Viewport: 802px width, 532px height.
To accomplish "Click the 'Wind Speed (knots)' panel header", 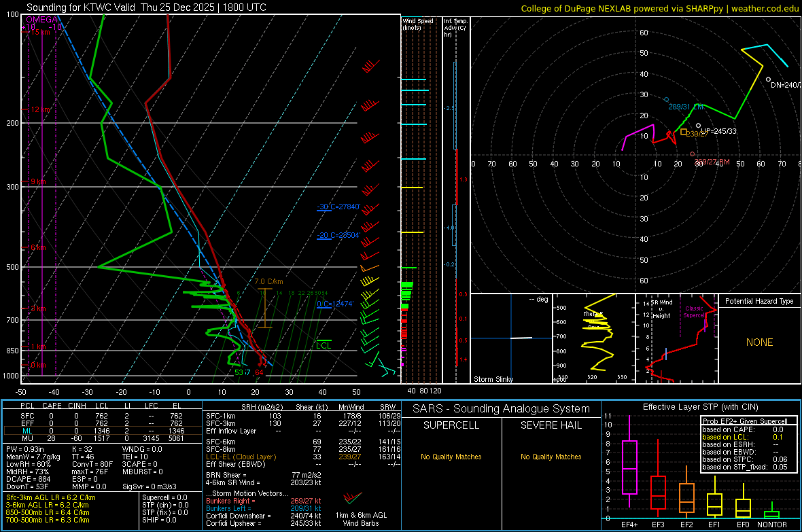I will pos(418,24).
